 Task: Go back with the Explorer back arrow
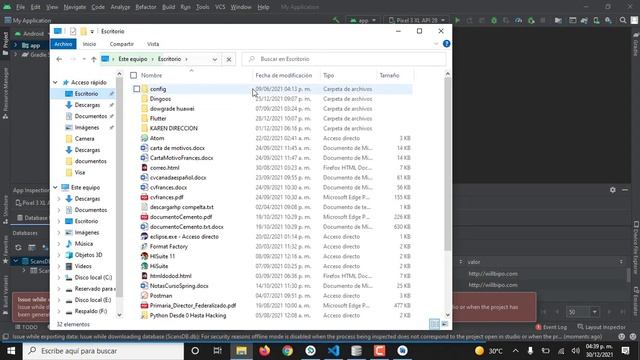[x=59, y=59]
